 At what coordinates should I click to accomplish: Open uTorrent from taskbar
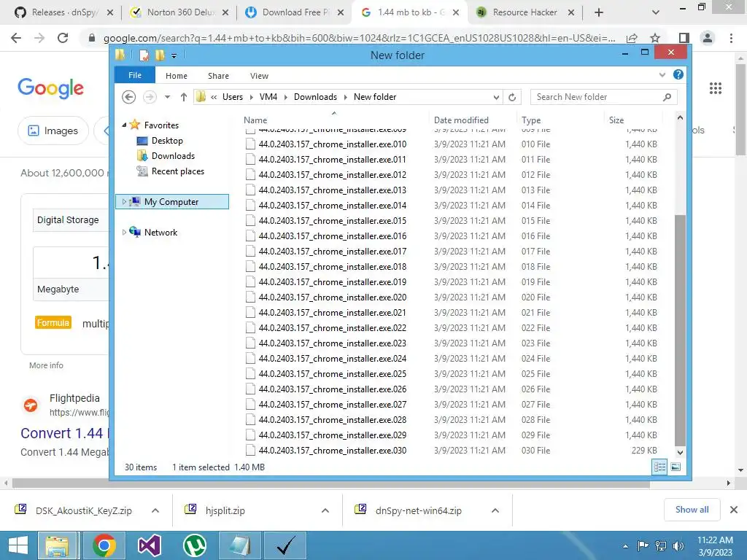pos(195,545)
